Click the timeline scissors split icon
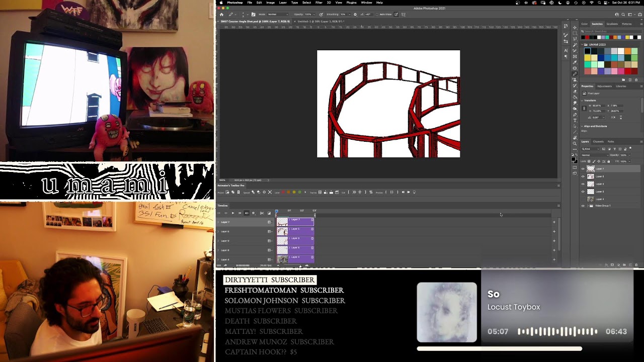Viewport: 644px width, 362px height. point(262,213)
